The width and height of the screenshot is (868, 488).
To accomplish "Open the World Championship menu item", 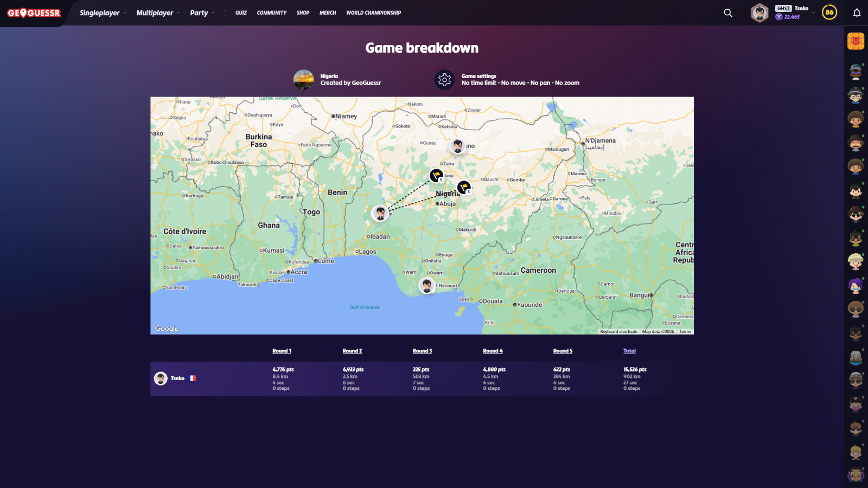I will pos(373,13).
